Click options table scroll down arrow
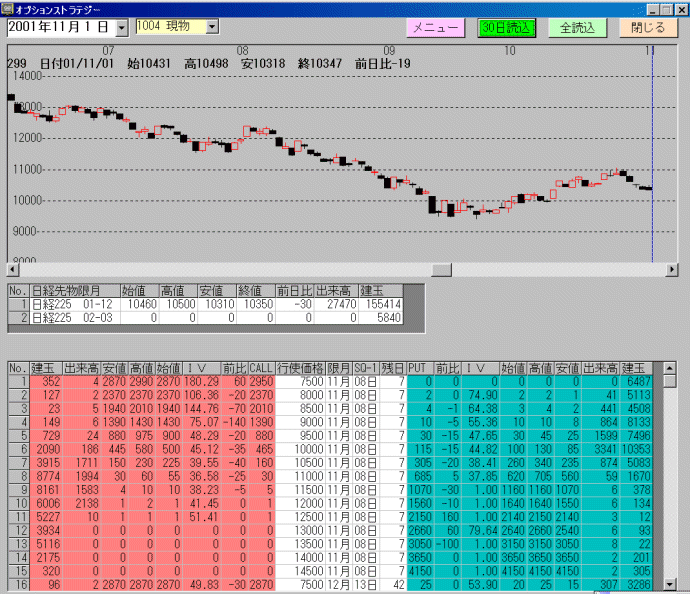 coord(669,584)
